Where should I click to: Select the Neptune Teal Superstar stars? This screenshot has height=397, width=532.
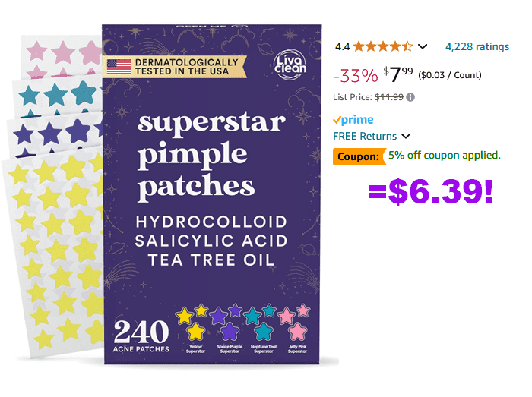pyautogui.click(x=264, y=321)
